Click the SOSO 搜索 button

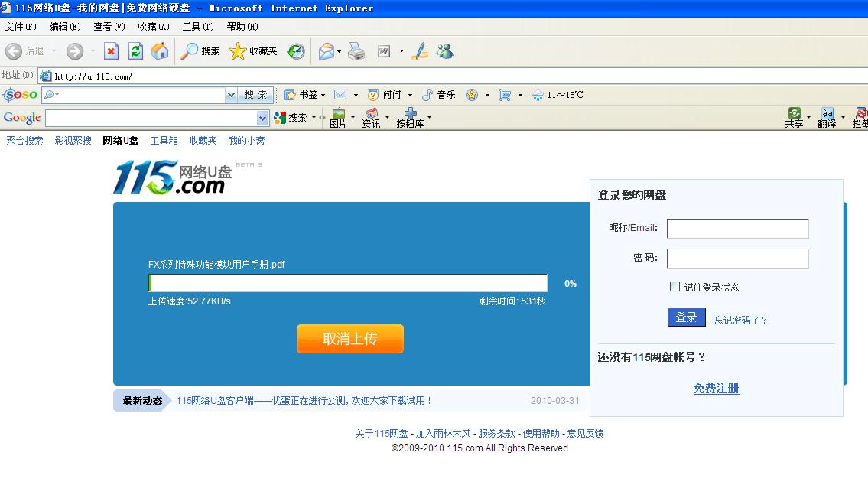pyautogui.click(x=255, y=95)
